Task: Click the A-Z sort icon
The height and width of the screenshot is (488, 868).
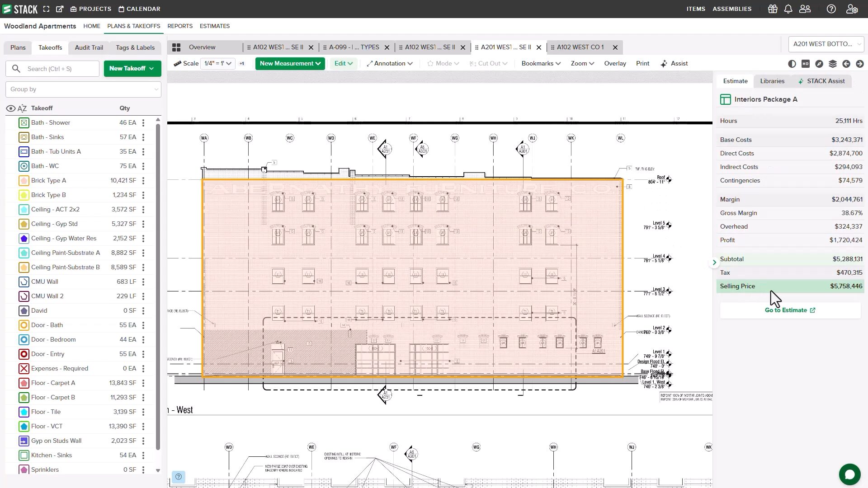Action: point(22,108)
